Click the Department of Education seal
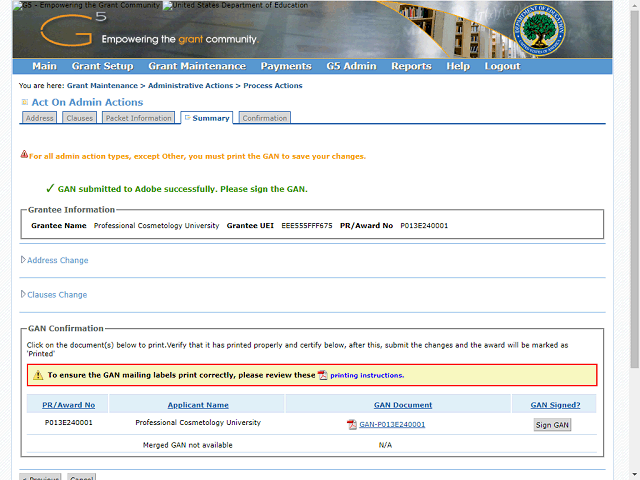This screenshot has height=480, width=640. pos(539,30)
